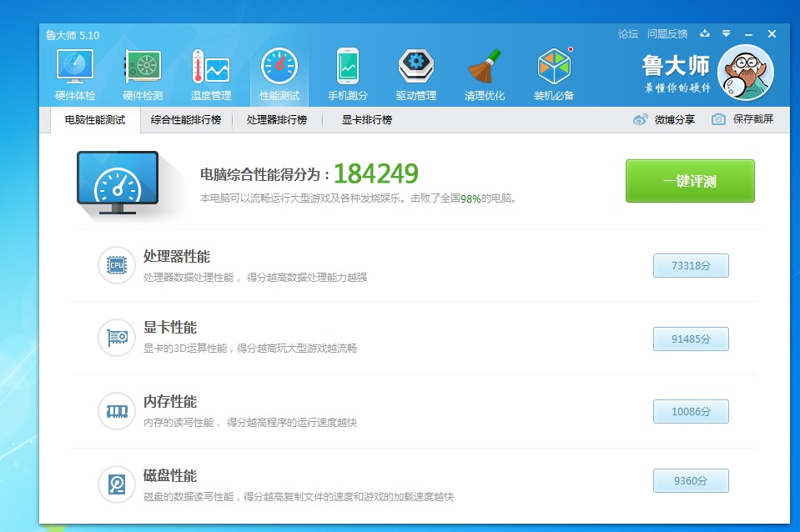
Task: Click the 保存截屏 save screenshot link
Action: pos(753,119)
